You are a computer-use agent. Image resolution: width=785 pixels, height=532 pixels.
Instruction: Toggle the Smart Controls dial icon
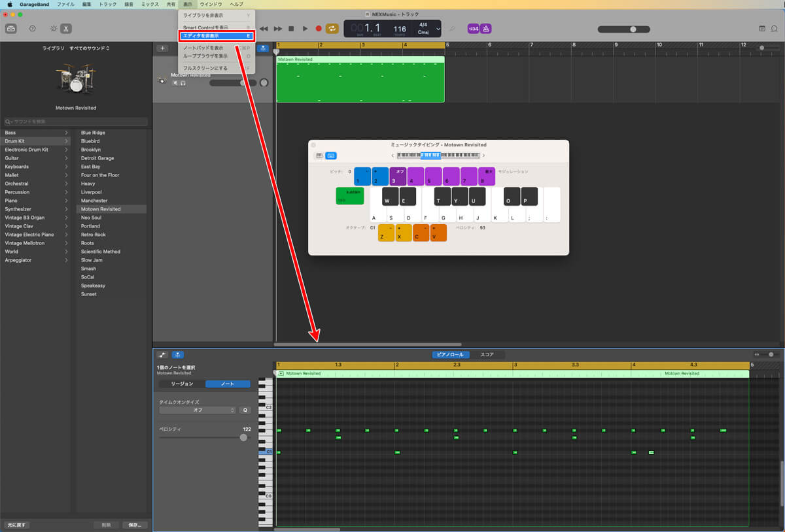coord(54,29)
